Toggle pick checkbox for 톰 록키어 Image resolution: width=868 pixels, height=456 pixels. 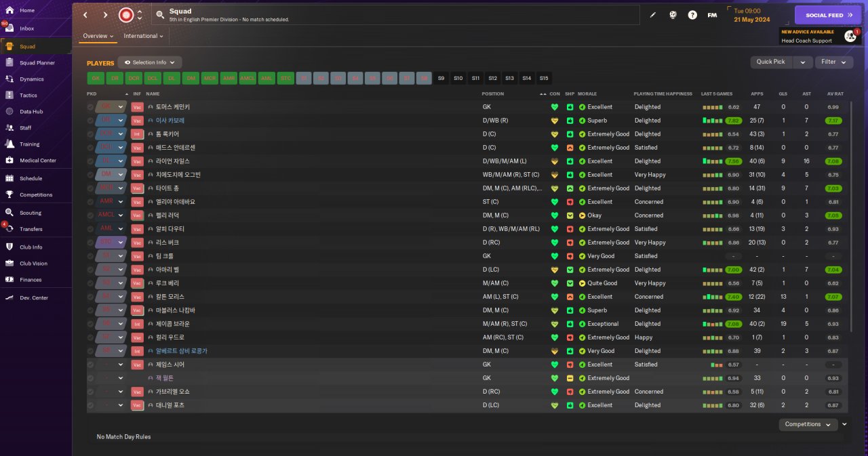pyautogui.click(x=91, y=134)
